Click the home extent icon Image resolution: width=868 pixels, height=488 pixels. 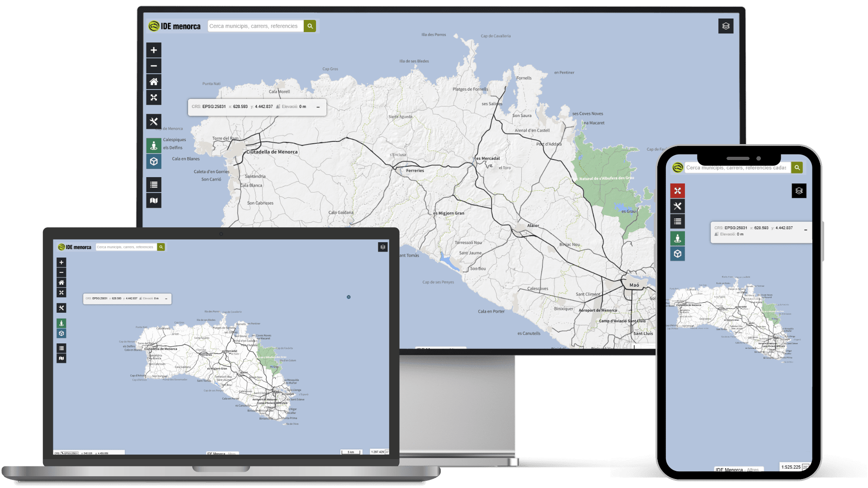(x=154, y=82)
